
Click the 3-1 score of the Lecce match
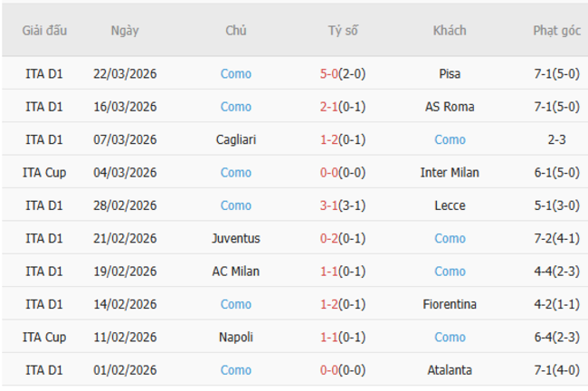(329, 205)
